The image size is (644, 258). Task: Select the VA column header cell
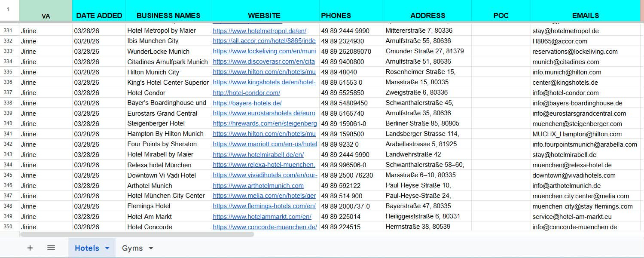46,10
